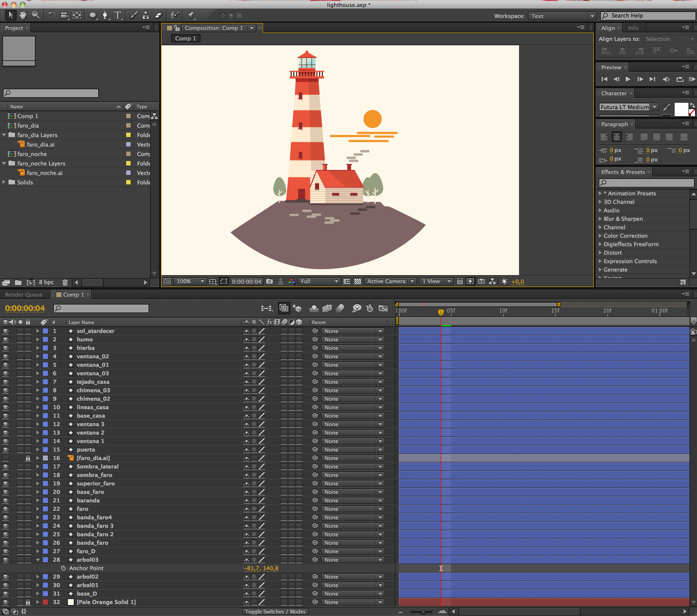
Task: Open the Full resolution dropdown
Action: point(319,282)
